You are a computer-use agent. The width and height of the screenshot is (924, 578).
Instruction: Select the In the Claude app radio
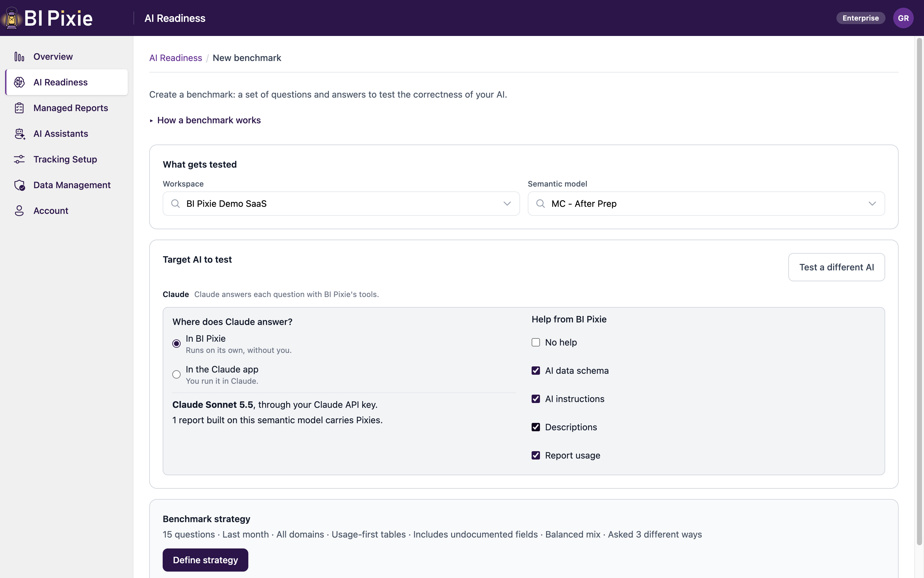point(176,375)
